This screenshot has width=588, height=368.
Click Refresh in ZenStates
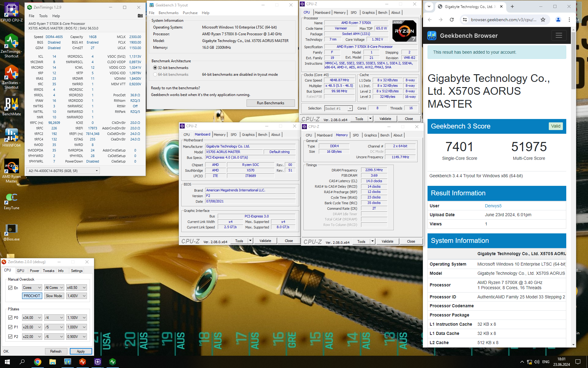click(x=56, y=351)
